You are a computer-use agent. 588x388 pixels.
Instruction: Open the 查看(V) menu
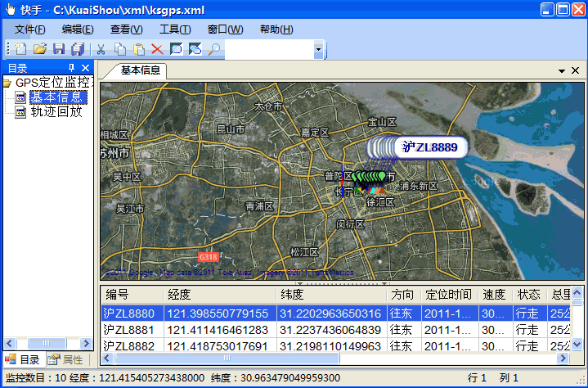[127, 29]
